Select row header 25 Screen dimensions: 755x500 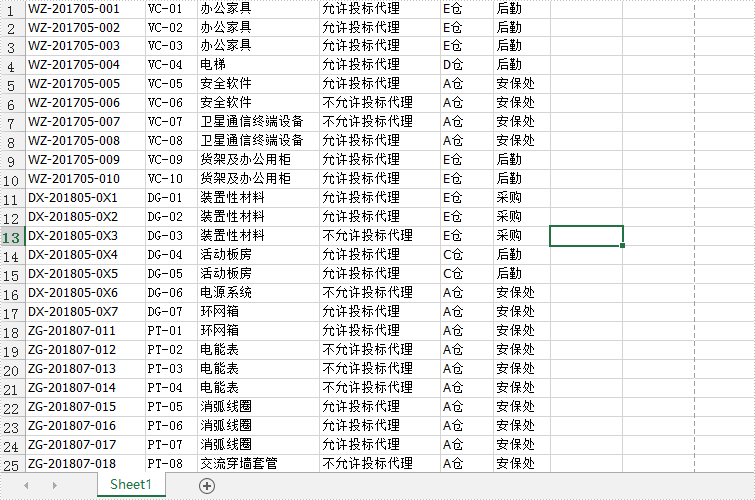coord(11,464)
